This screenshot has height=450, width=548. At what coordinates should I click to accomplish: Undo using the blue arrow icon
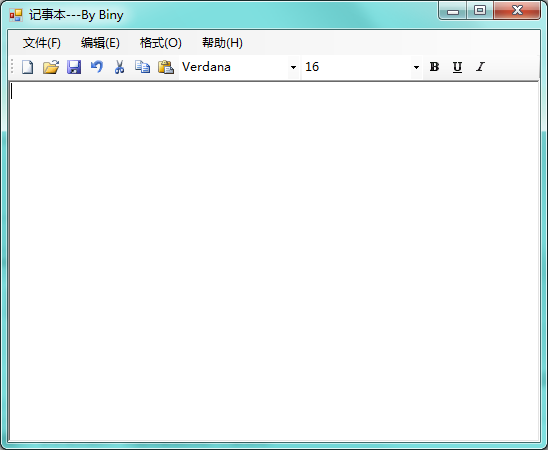click(x=97, y=67)
